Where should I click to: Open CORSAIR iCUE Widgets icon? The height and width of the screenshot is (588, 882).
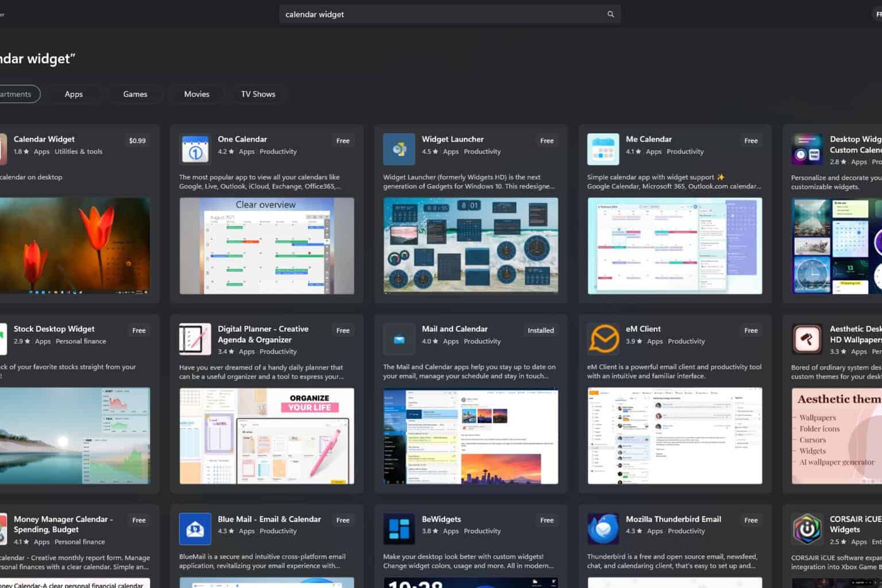(807, 529)
